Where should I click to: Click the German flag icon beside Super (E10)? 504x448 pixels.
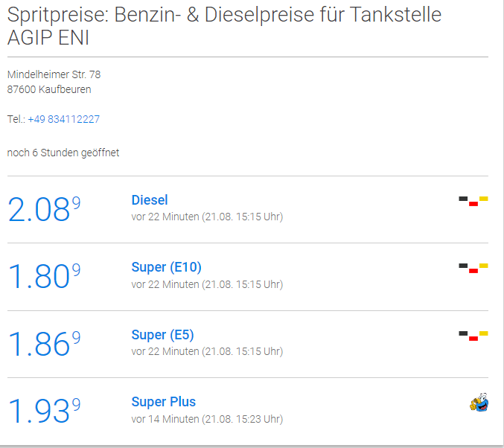click(x=473, y=268)
